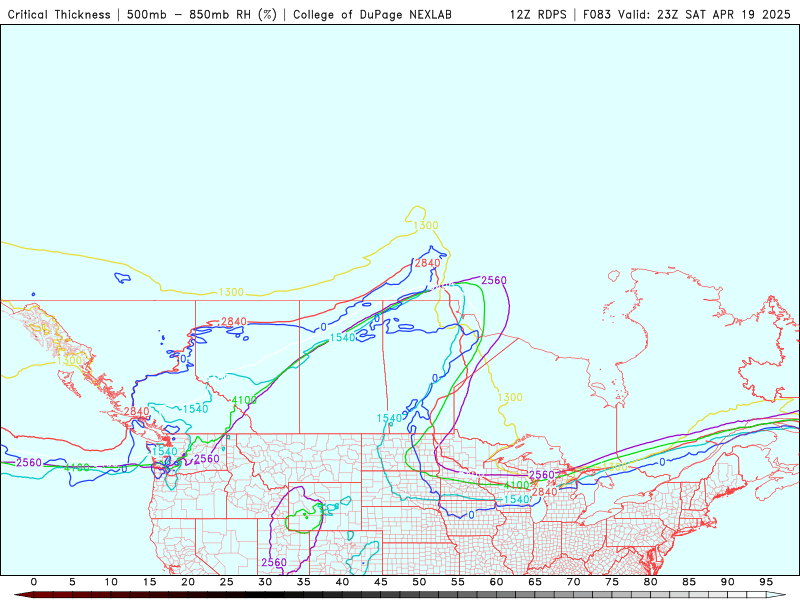Select the 90 tick label on the colorbar
The height and width of the screenshot is (600, 800).
728,582
